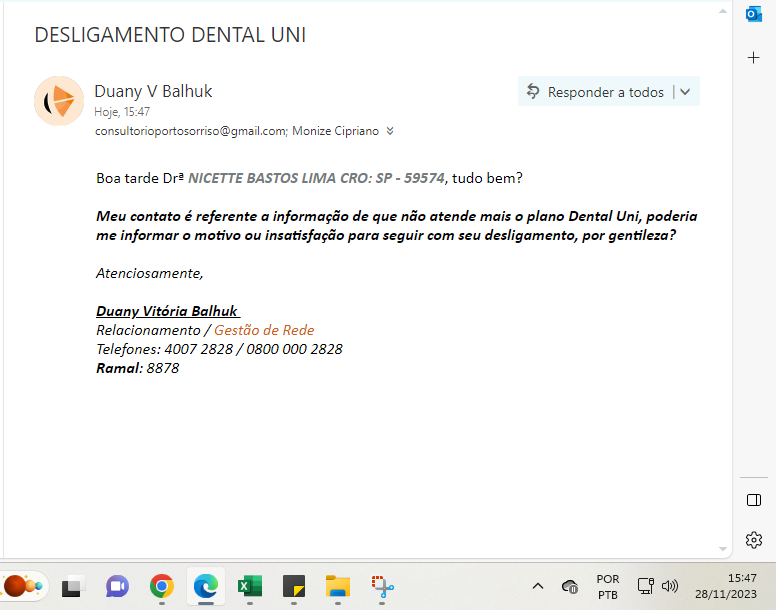Add a new sidebar app with plus icon
The width and height of the screenshot is (776, 610).
point(753,58)
